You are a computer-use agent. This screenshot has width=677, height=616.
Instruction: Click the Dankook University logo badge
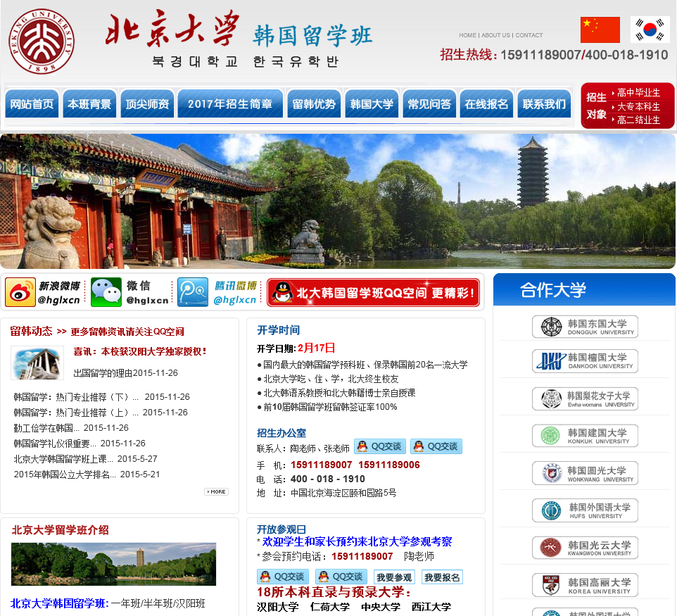[x=585, y=361]
